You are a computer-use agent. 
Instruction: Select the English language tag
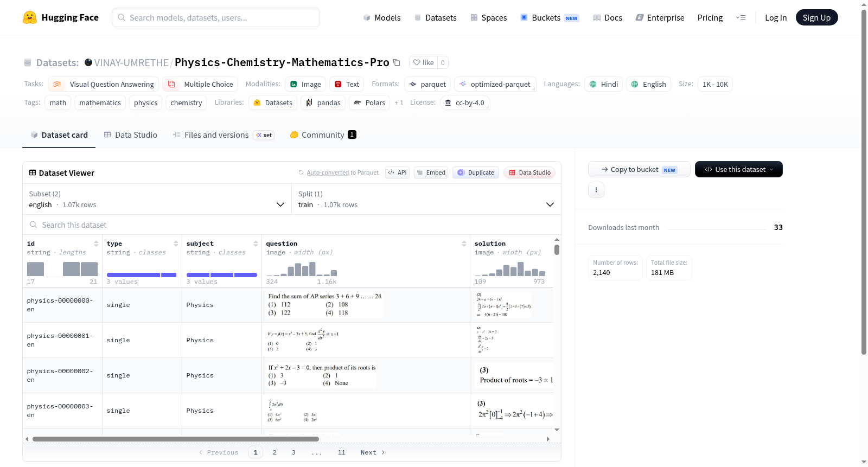pyautogui.click(x=649, y=84)
